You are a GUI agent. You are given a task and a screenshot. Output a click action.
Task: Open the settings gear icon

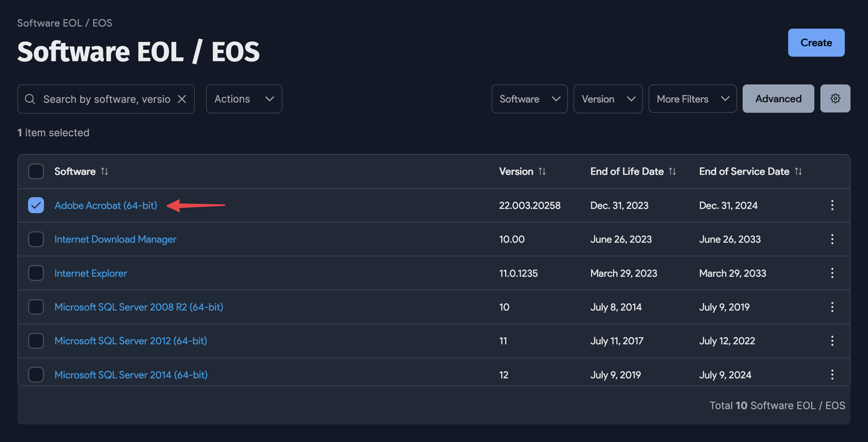coord(835,99)
